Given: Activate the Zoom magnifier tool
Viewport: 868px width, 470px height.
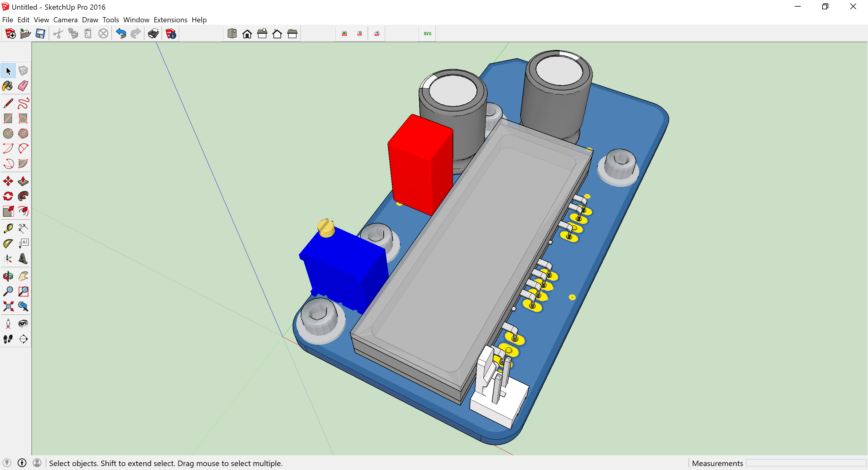Looking at the screenshot, I should pos(8,291).
